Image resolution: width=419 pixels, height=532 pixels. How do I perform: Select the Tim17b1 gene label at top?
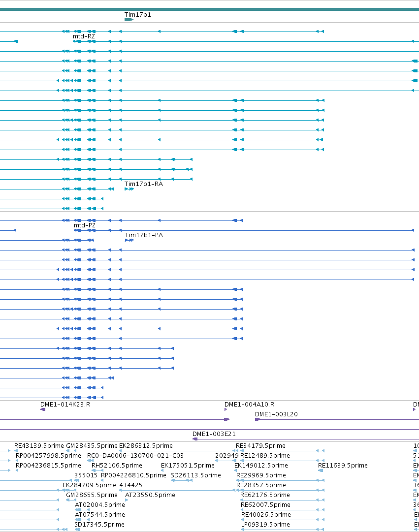click(x=137, y=15)
